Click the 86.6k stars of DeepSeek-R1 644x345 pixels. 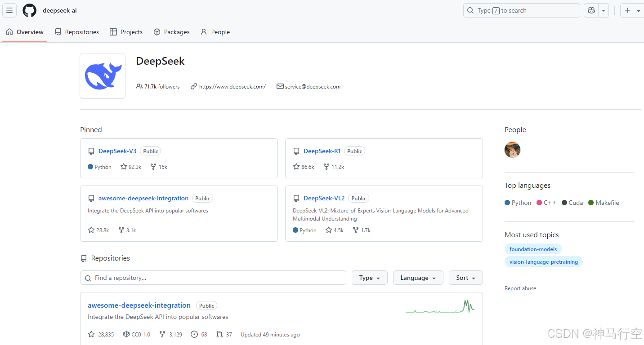(304, 167)
